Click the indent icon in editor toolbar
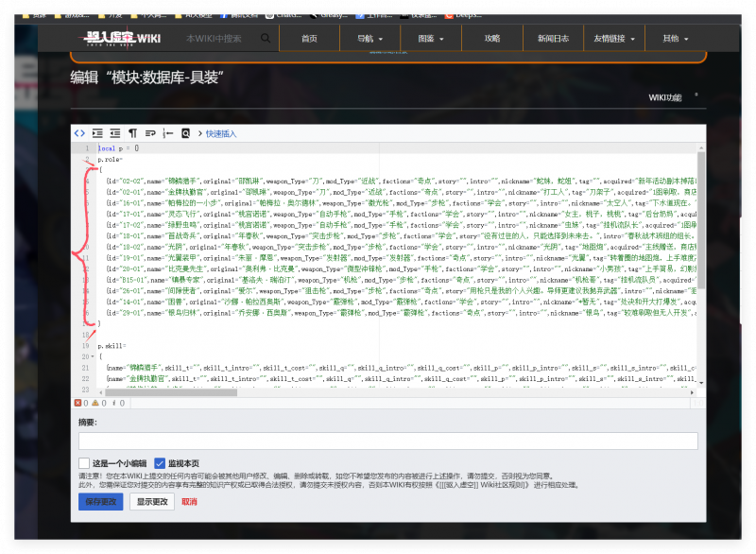Image resolution: width=756 pixels, height=554 pixels. (x=97, y=133)
